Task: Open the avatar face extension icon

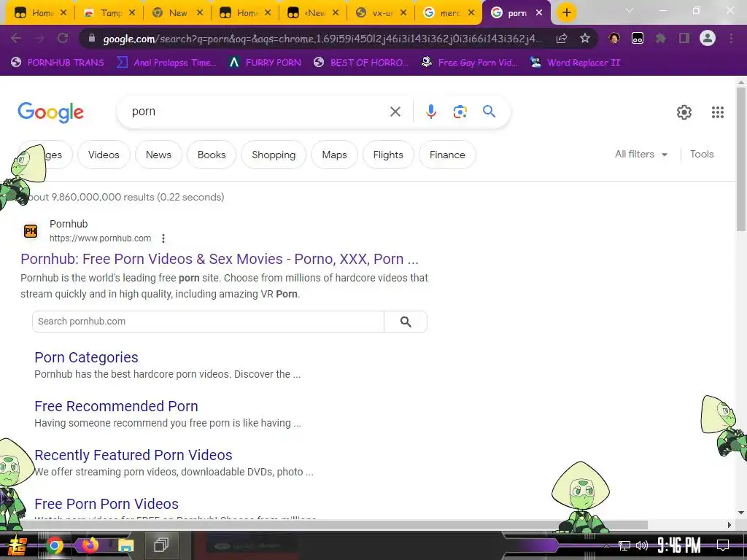Action: pyautogui.click(x=614, y=39)
